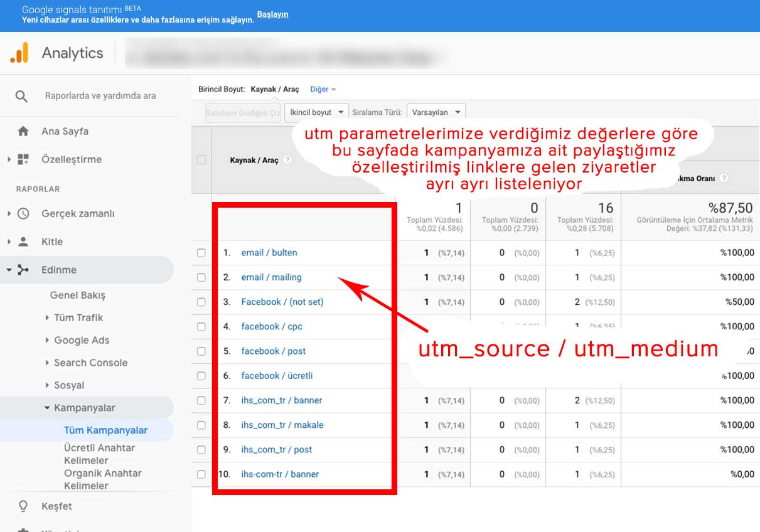The width and height of the screenshot is (760, 532).
Task: Click the Edinme acquisition icon
Action: coord(23,270)
